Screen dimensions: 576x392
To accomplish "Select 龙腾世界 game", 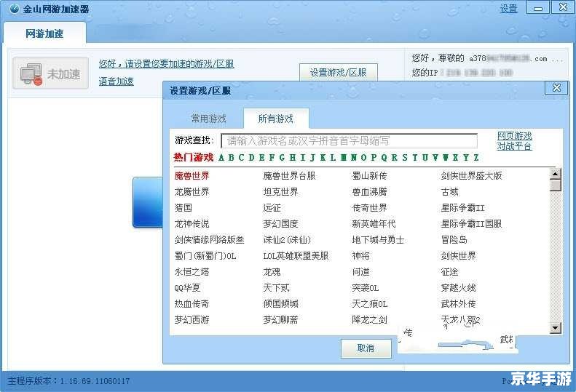I will point(192,191).
